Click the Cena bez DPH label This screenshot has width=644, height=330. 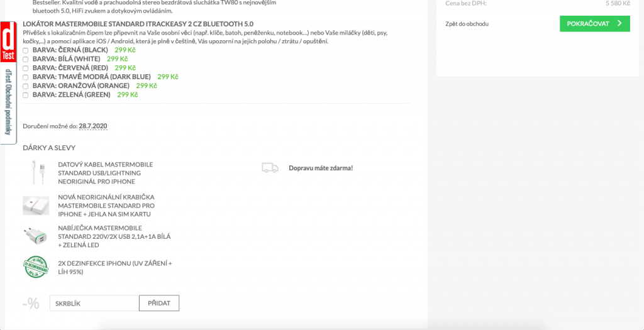[x=466, y=3]
